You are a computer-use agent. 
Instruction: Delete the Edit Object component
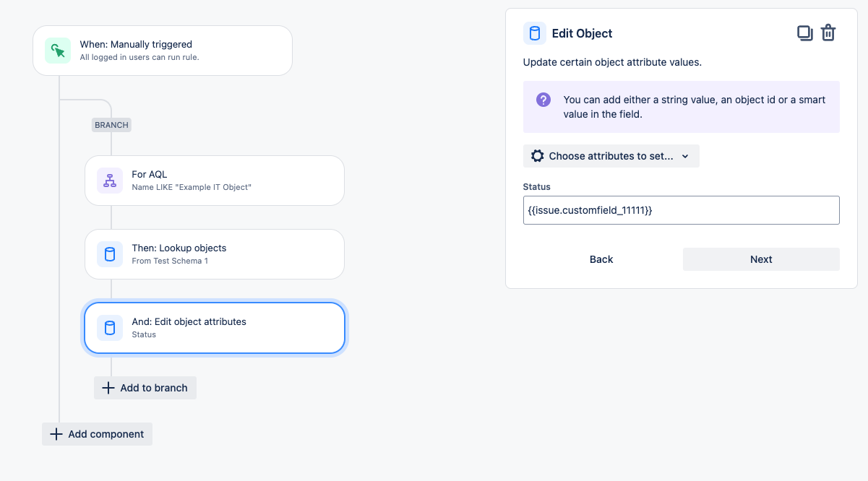pyautogui.click(x=828, y=32)
